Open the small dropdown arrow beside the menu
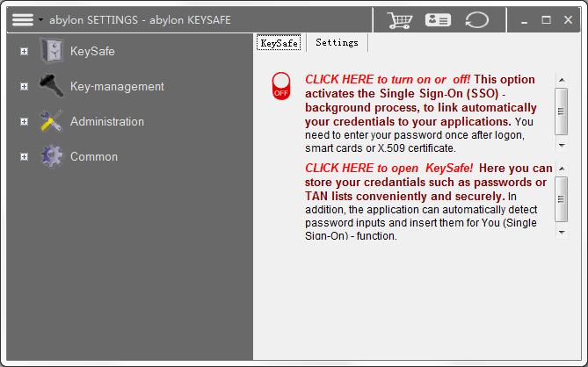 click(x=40, y=19)
